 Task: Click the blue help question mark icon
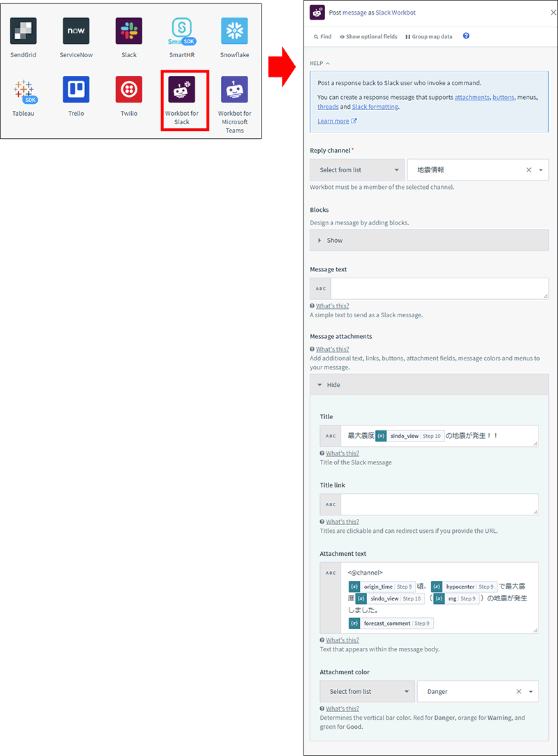pos(466,36)
